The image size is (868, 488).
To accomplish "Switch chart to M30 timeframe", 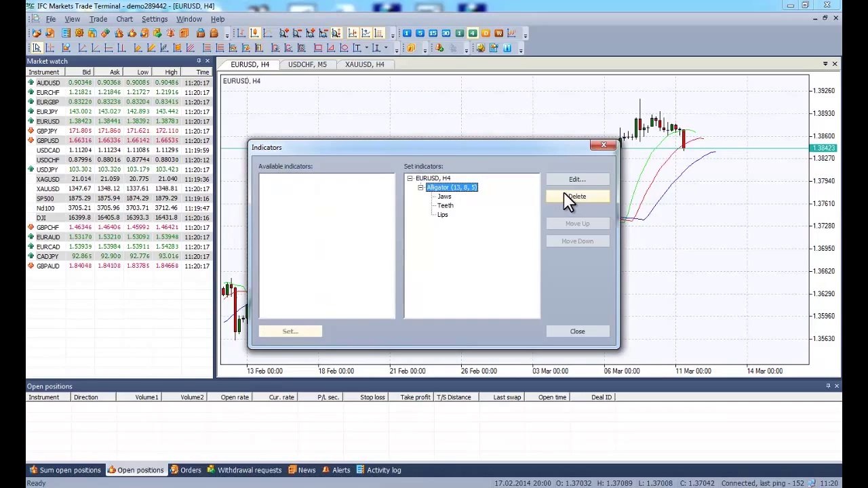I will (446, 33).
